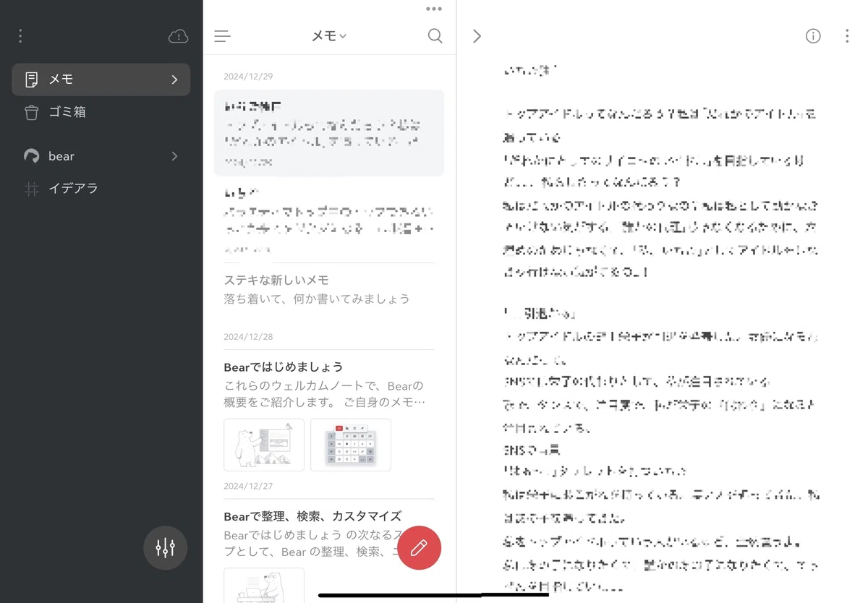
Task: Check the cloud sync warning icon
Action: (178, 36)
